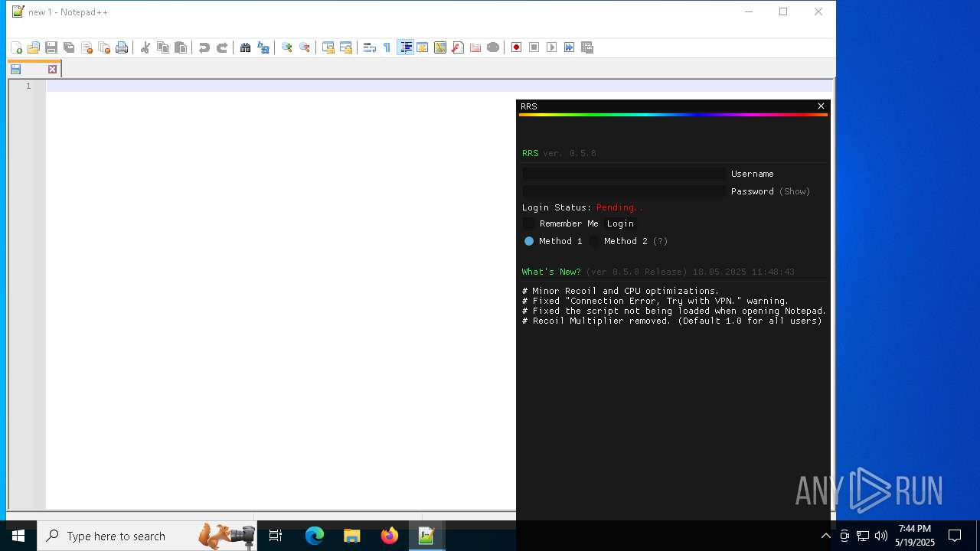Paste from clipboard toolbar icon
The width and height of the screenshot is (980, 551).
181,47
